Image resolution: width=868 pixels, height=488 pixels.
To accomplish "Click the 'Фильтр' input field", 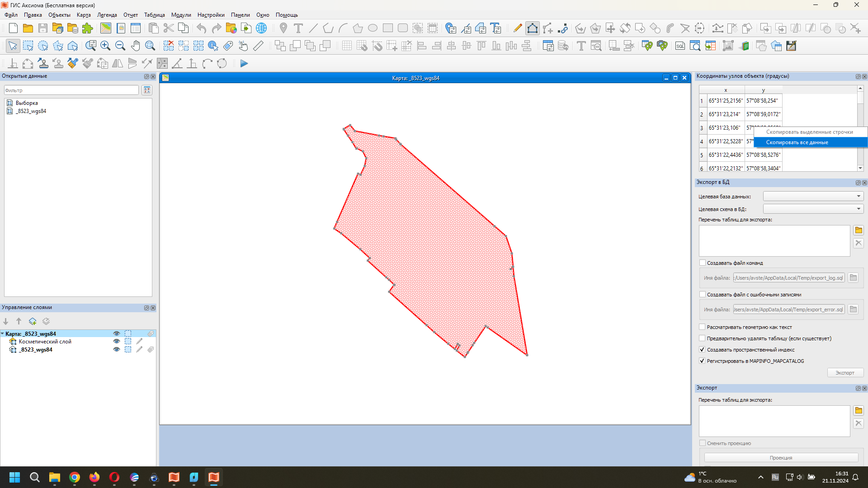I will point(71,90).
